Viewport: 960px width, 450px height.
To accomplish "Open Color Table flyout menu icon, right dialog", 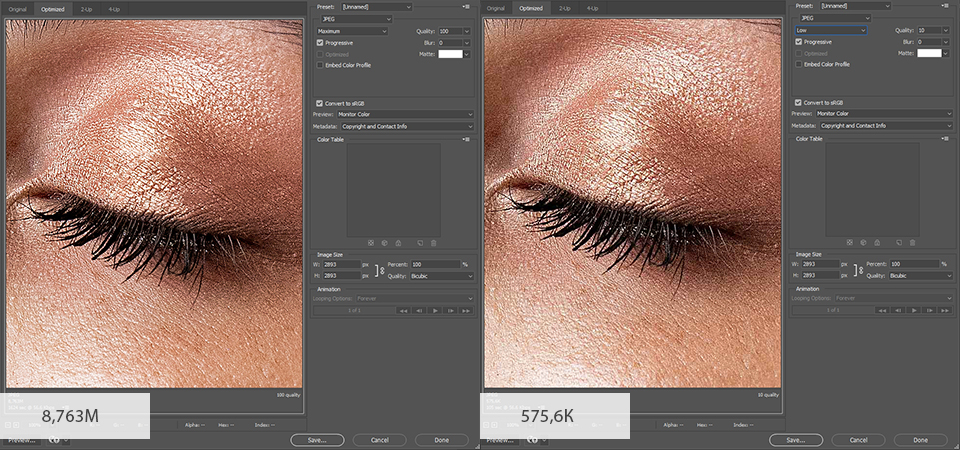I will 945,139.
